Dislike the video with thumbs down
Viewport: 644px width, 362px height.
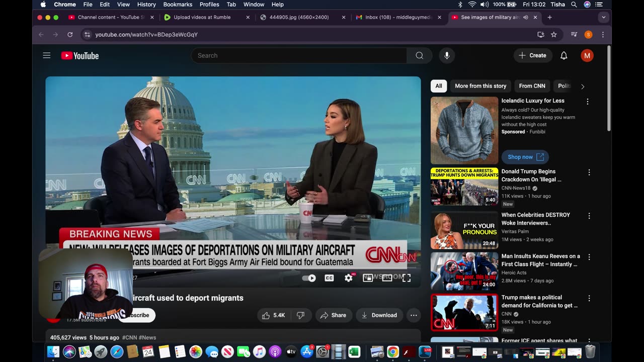coord(300,315)
